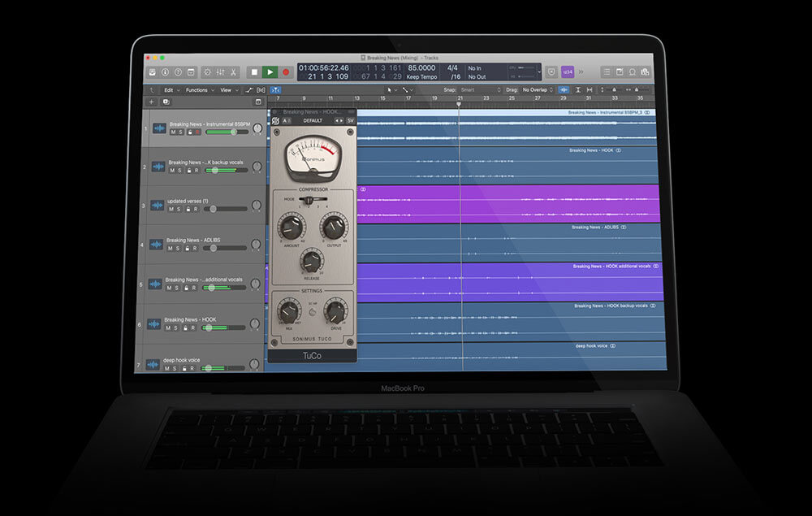The width and height of the screenshot is (812, 516).
Task: Open the Snap Smart dropdown
Action: pyautogui.click(x=480, y=90)
